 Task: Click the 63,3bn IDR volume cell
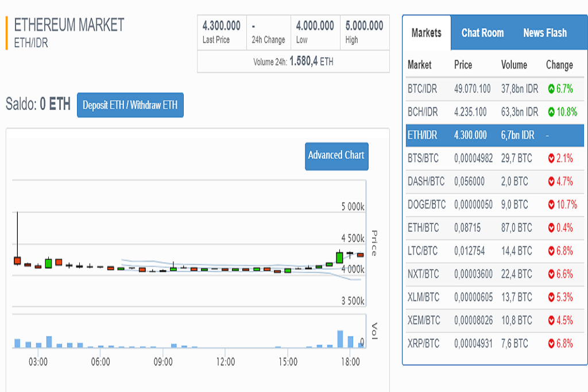[520, 112]
